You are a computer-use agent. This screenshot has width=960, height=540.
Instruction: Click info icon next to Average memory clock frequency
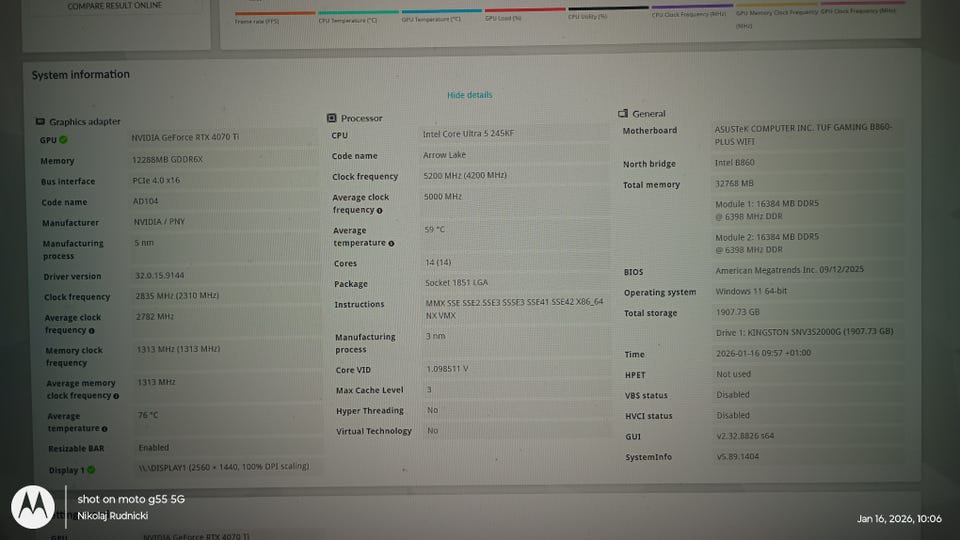[x=116, y=396]
